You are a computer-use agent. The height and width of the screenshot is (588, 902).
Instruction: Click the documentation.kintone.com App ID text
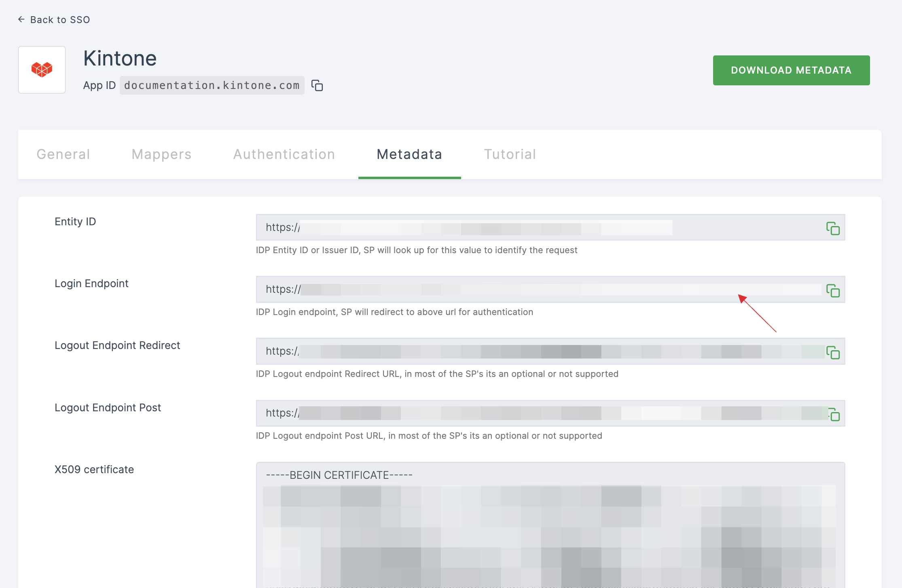pyautogui.click(x=212, y=85)
